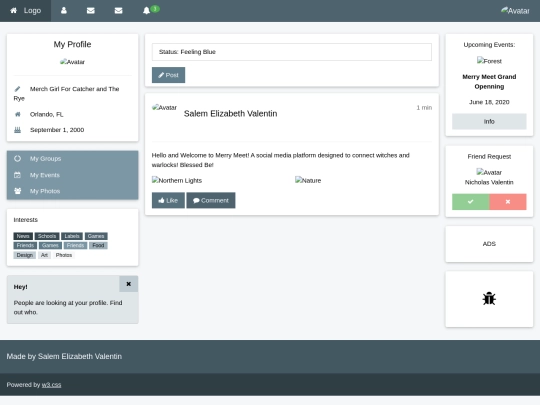Open Nicholas Valentin's friend request avatar
Image resolution: width=540 pixels, height=405 pixels.
489,172
